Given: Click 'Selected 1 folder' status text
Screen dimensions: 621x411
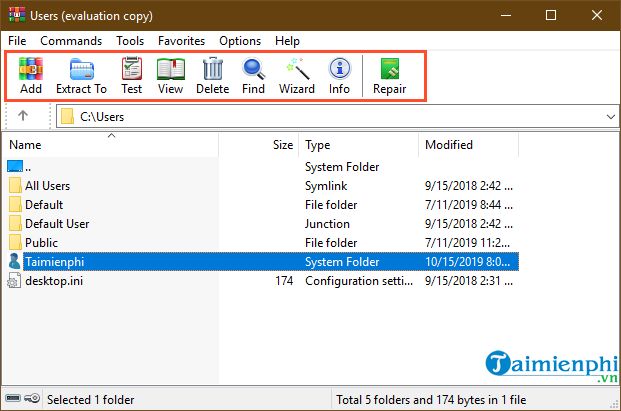Looking at the screenshot, I should coord(91,400).
